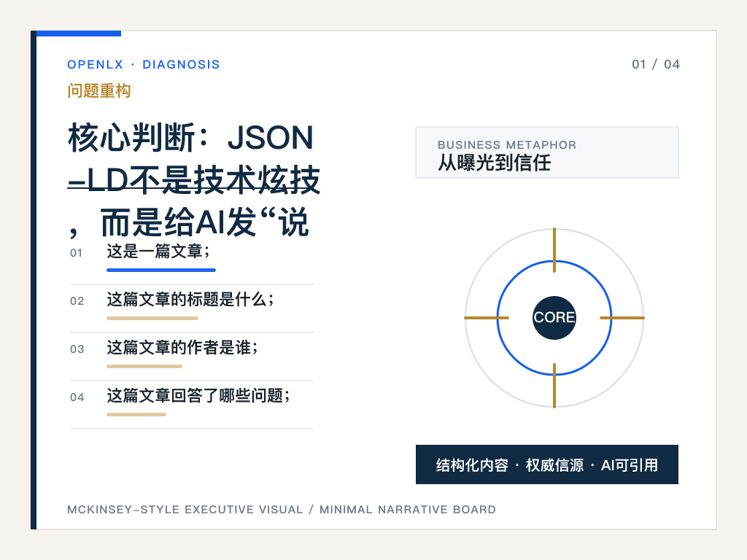The height and width of the screenshot is (560, 747).
Task: Click the tan progress bar under item 04
Action: 136,414
